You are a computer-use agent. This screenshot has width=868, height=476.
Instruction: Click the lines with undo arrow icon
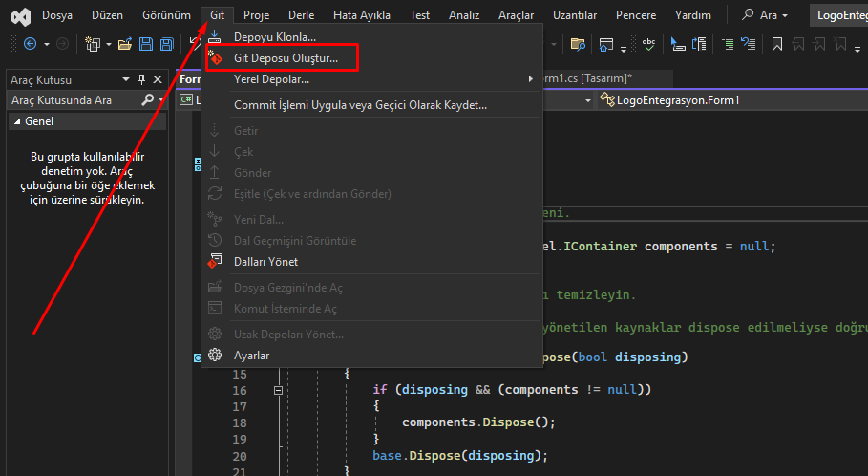click(749, 44)
